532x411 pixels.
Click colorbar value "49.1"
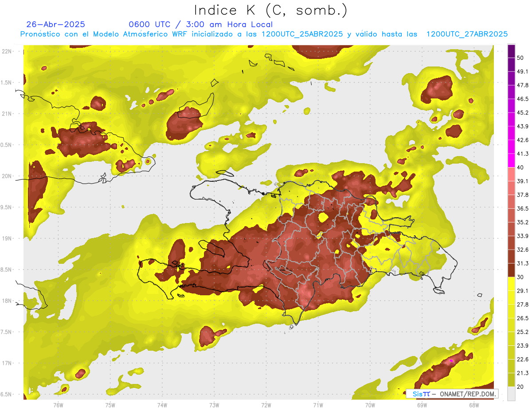tap(523, 71)
